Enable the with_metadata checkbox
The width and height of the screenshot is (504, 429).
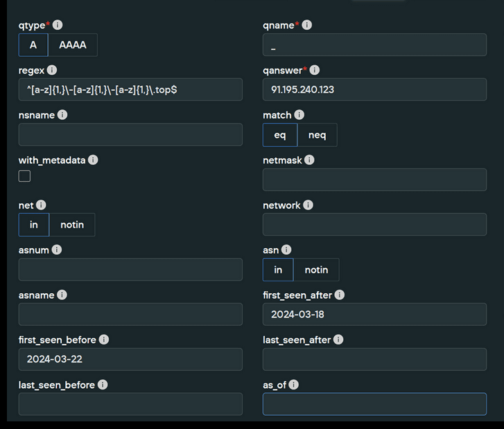[x=24, y=176]
